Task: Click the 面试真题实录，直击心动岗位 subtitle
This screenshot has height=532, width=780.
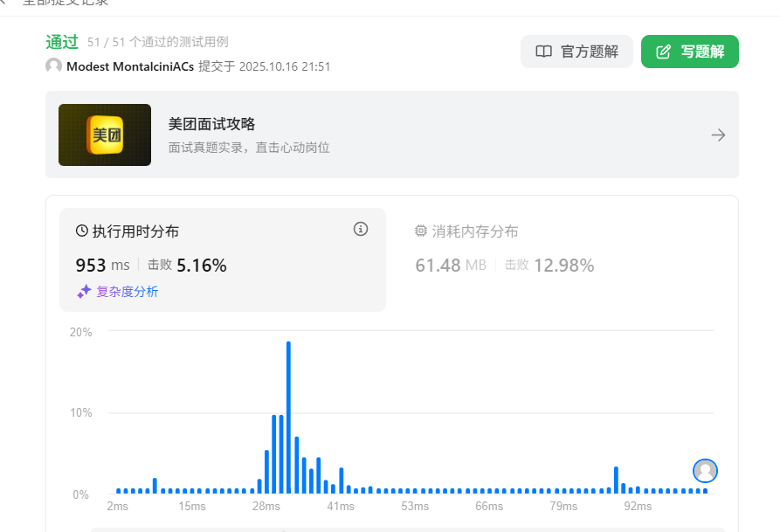Action: (249, 148)
